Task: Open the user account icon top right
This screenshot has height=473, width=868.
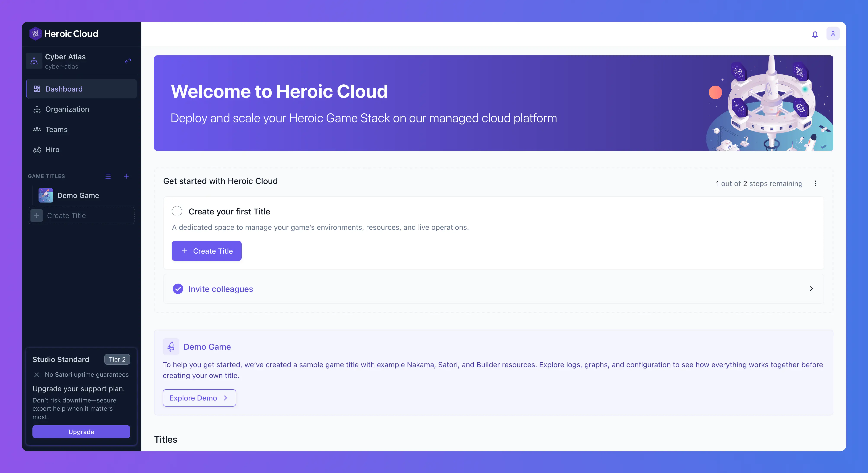Action: (x=833, y=33)
